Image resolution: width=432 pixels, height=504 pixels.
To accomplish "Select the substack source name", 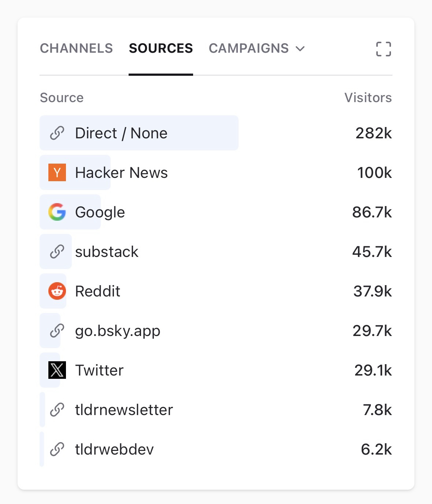I will pyautogui.click(x=107, y=252).
